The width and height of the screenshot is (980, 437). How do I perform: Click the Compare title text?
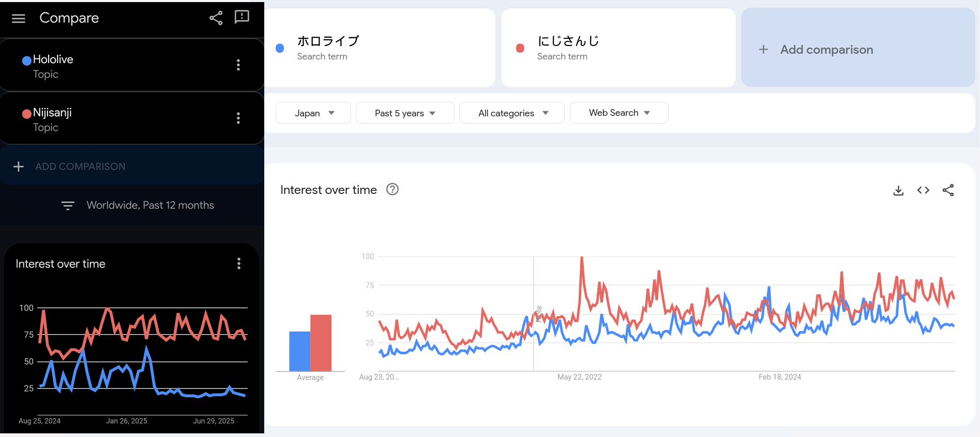(x=69, y=18)
